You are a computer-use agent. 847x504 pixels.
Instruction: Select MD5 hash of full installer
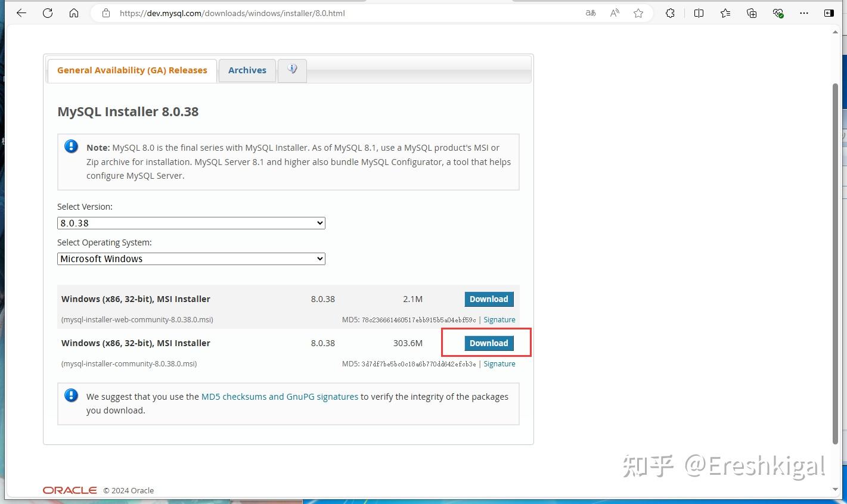tap(419, 364)
